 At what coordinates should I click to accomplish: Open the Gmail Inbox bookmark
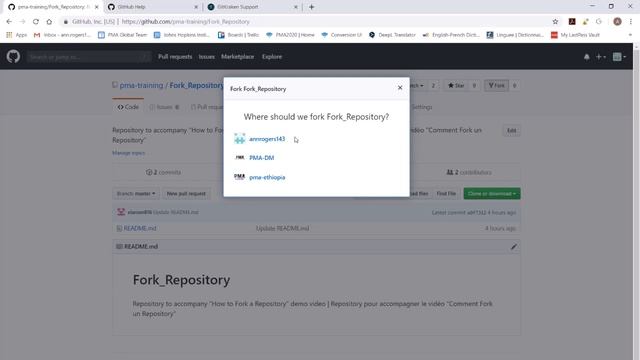62,35
